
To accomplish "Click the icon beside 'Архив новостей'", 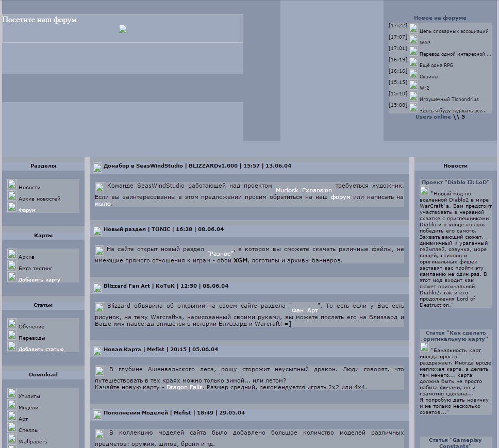I will pos(12,195).
